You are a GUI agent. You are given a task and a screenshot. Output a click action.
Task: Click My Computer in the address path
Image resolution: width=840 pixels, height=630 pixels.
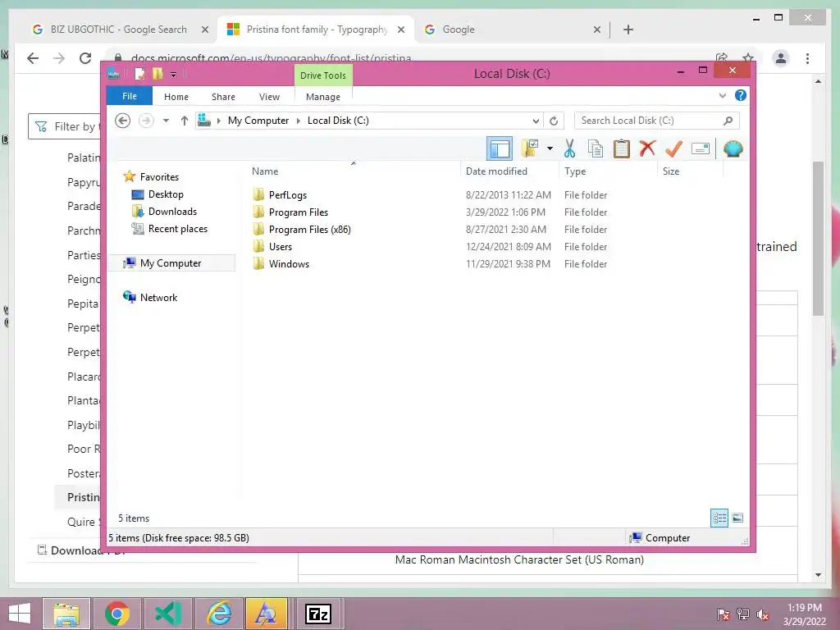coord(258,121)
